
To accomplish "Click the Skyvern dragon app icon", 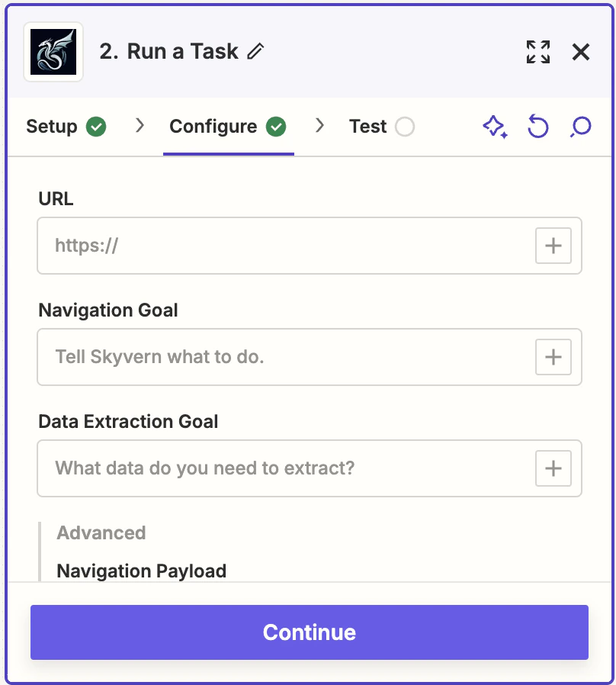I will pyautogui.click(x=53, y=52).
